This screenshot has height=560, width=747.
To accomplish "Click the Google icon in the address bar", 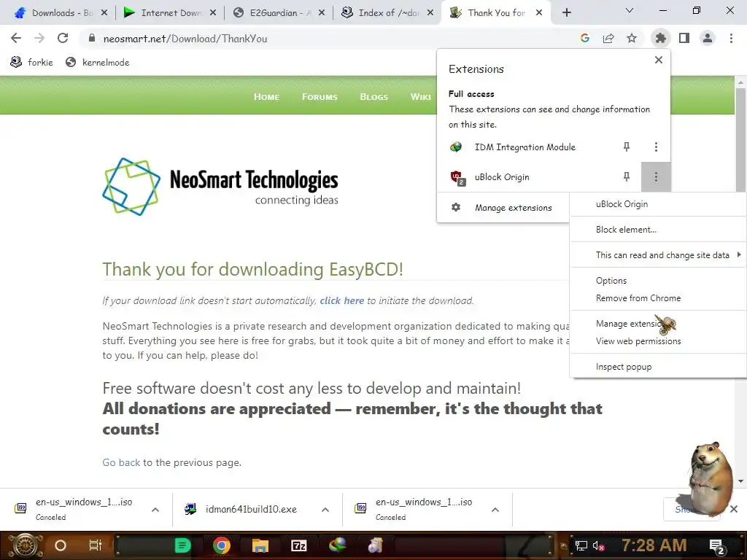I will 585,38.
